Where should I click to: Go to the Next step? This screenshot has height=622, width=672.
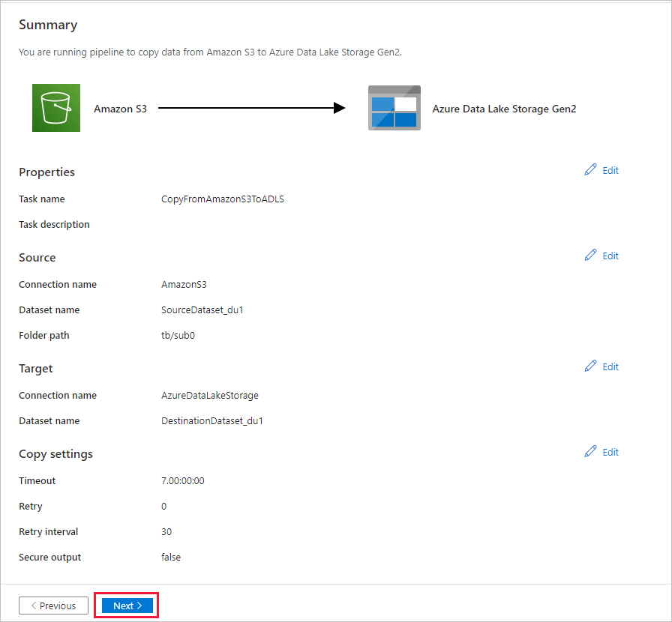(127, 606)
